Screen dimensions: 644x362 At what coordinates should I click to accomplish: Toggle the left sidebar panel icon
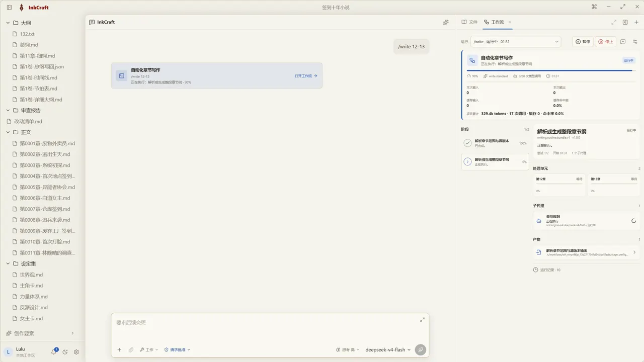tap(9, 8)
